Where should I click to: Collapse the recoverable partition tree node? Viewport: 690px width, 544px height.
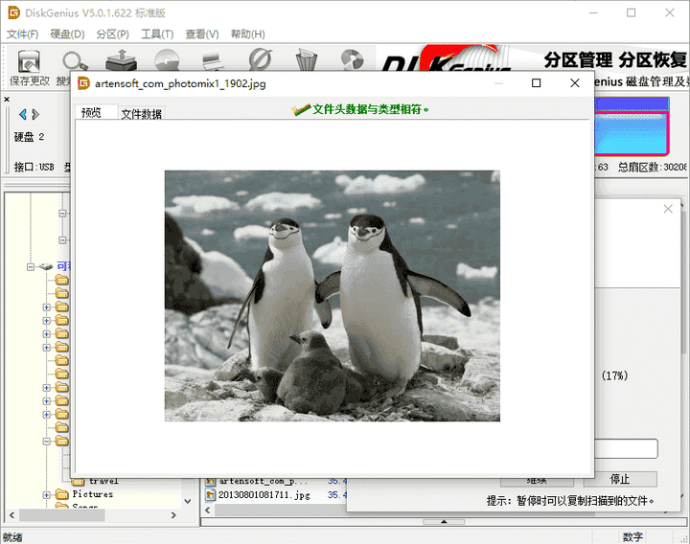pos(30,267)
